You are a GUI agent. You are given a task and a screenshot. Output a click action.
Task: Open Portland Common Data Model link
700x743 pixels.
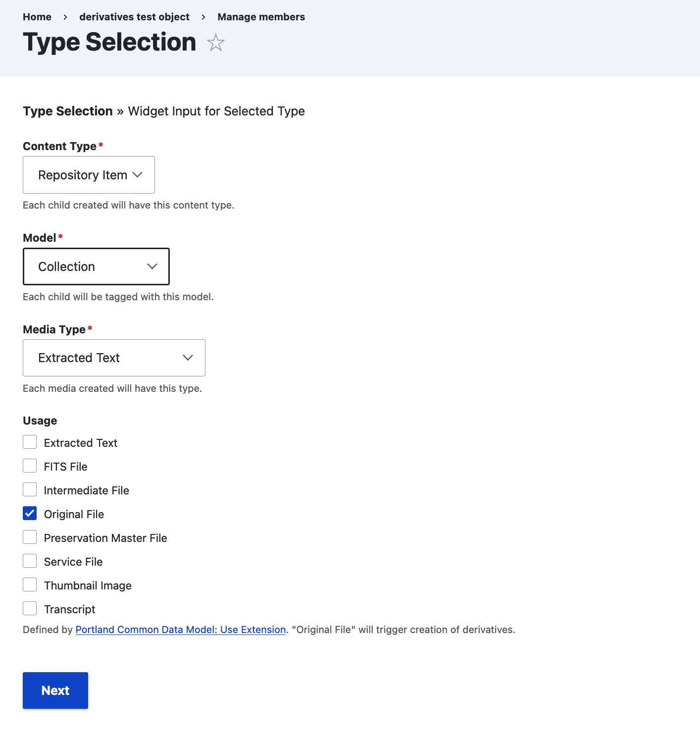(181, 630)
